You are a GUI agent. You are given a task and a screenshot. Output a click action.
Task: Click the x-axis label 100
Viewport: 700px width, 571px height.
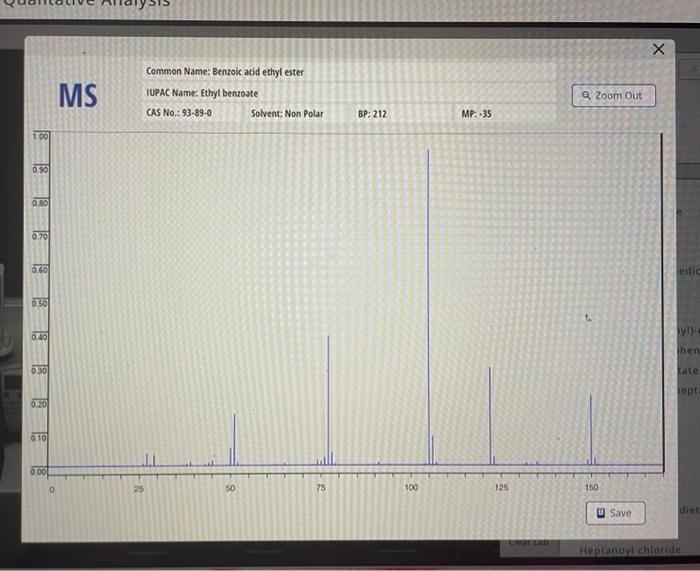[411, 488]
